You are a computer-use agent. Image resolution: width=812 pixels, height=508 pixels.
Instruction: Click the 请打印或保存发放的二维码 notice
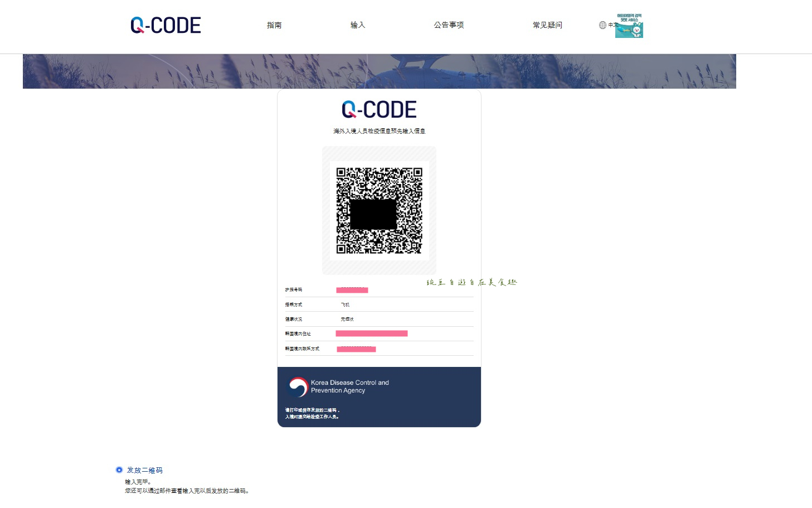click(312, 410)
